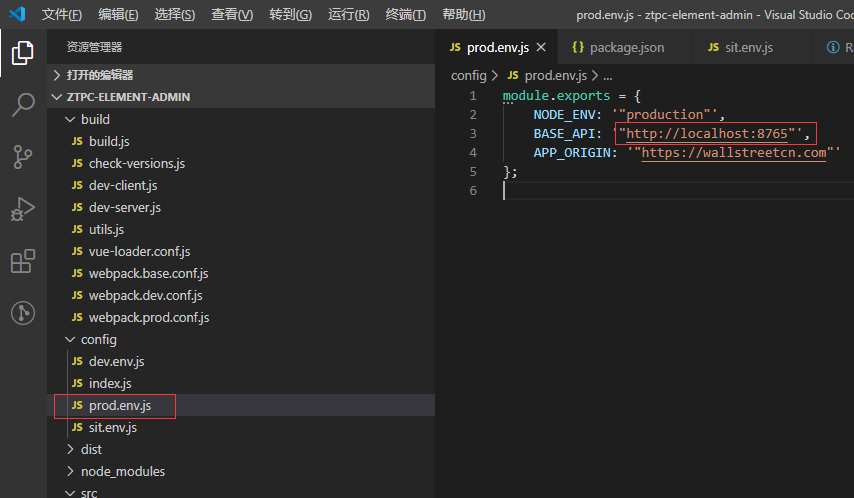Open dev-client.js file
Screen dimensions: 854x498
(x=241, y=185)
